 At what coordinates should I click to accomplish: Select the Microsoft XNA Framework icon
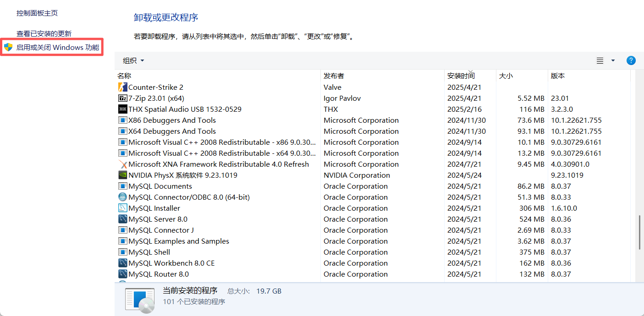tap(122, 164)
